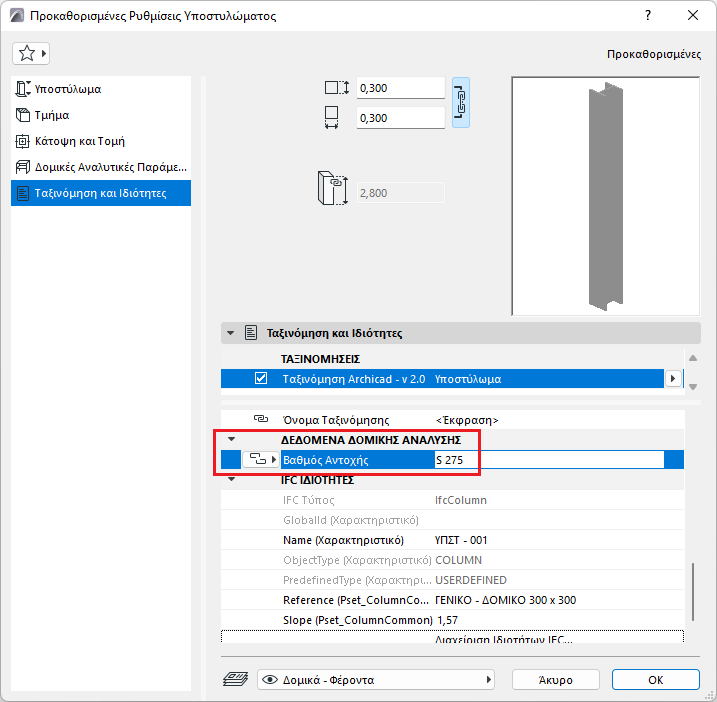Collapse the Ταξινόμηση και Ιδιότητες panel
Screen dimensions: 717x702
point(230,333)
